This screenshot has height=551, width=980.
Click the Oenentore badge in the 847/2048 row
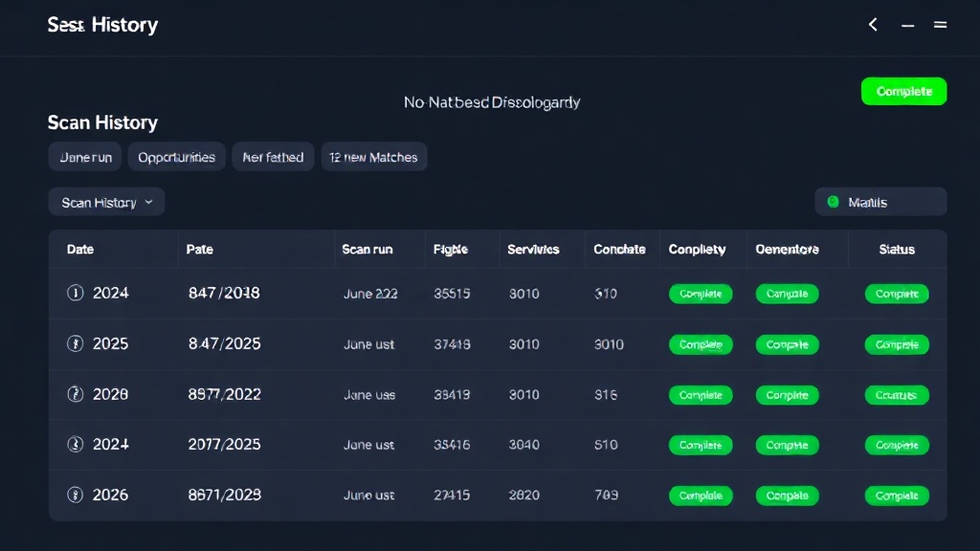pyautogui.click(x=787, y=294)
